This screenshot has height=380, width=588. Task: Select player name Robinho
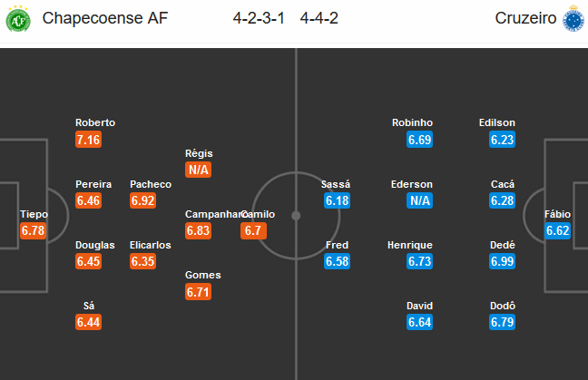[x=413, y=122]
